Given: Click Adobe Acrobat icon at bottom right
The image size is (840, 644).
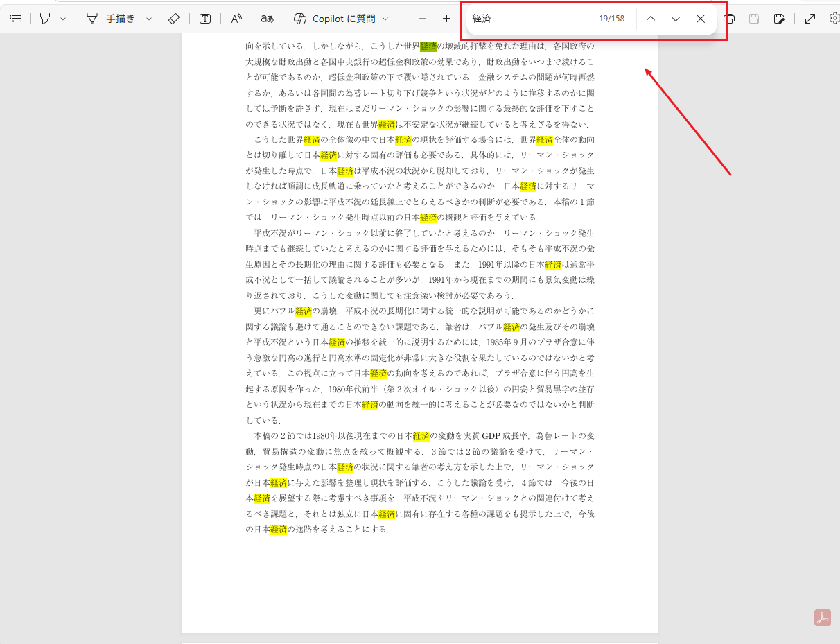Looking at the screenshot, I should (x=823, y=618).
